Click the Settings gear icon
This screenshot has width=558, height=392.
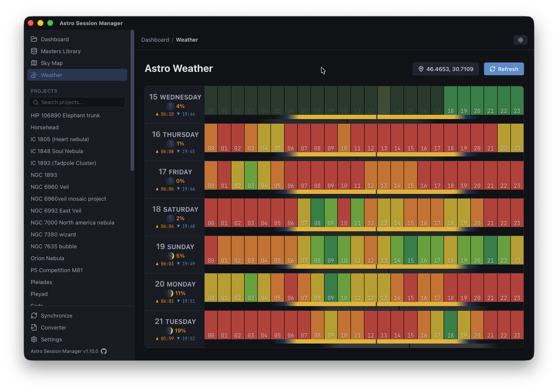pyautogui.click(x=34, y=339)
